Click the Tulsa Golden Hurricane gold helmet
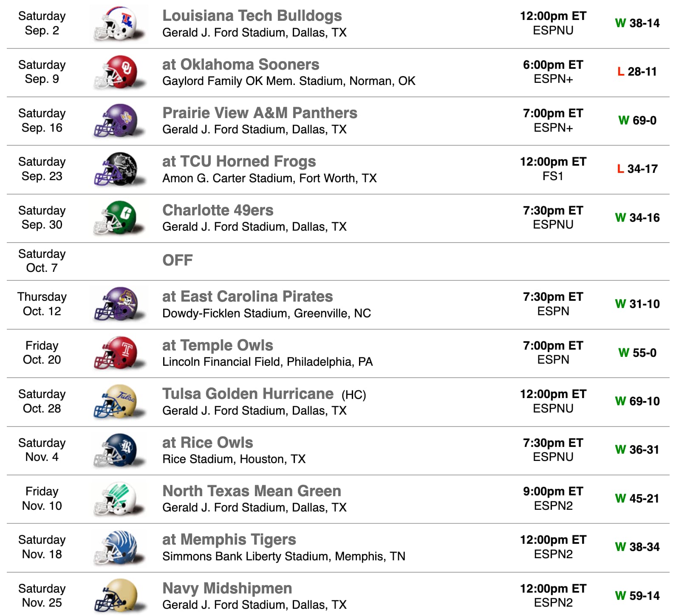This screenshot has width=673, height=616. click(119, 401)
